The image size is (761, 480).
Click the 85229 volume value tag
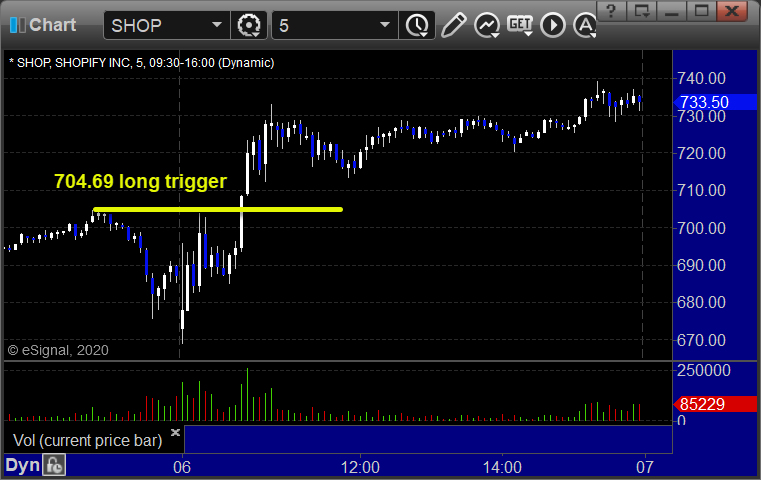pos(715,404)
